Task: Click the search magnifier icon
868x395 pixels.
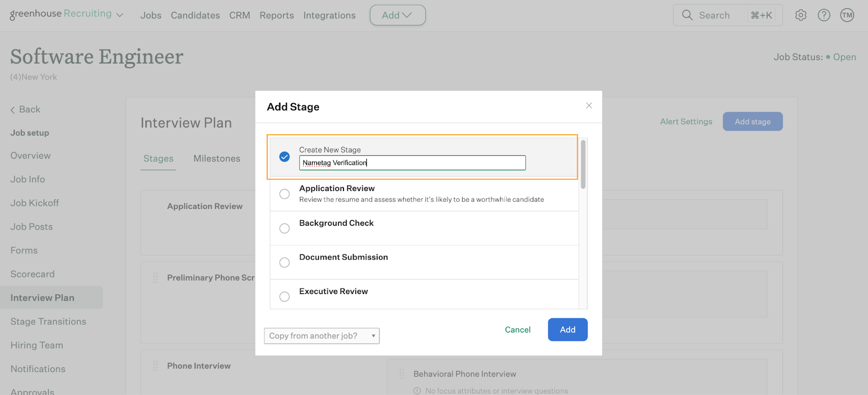Action: tap(687, 15)
